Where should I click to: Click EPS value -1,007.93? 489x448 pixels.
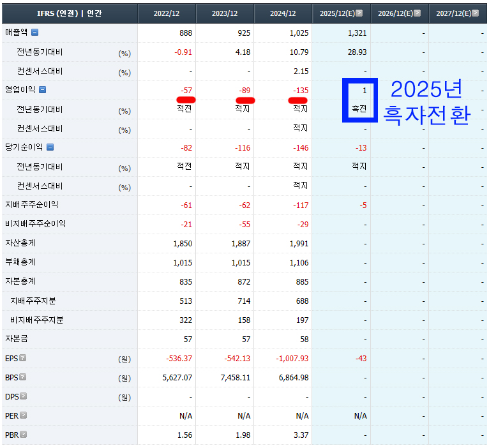pos(292,359)
